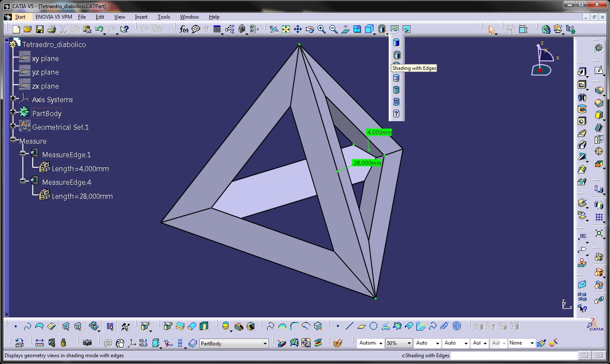Screen dimensions: 610x364
Task: Click the What's This help cursor icon
Action: [124, 29]
